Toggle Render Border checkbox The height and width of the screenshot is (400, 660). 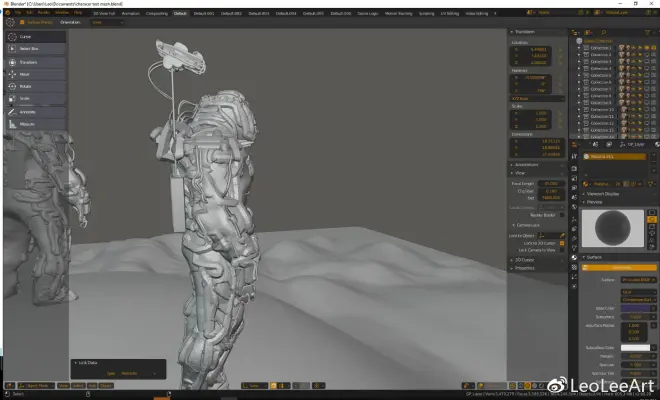click(x=562, y=215)
